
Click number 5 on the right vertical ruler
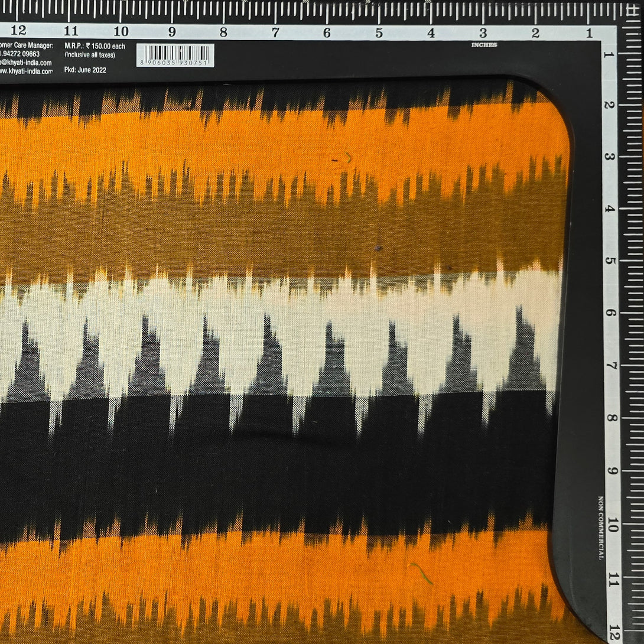(609, 262)
